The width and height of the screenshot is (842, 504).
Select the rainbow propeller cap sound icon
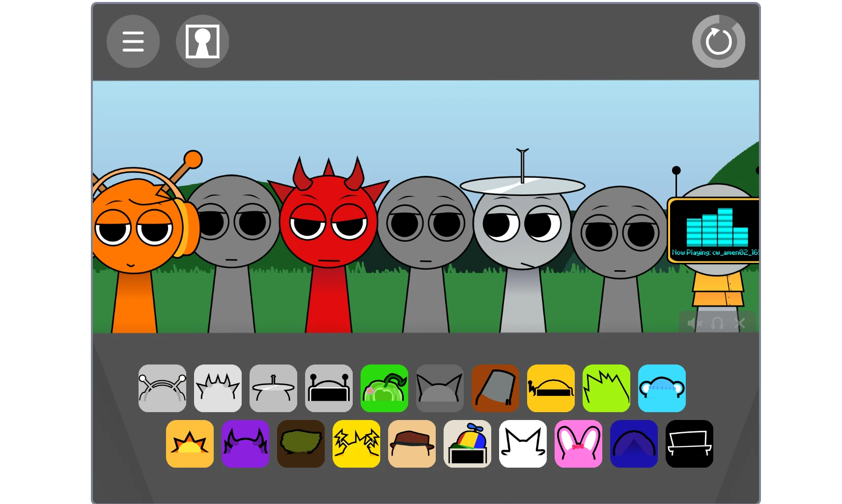[x=467, y=444]
